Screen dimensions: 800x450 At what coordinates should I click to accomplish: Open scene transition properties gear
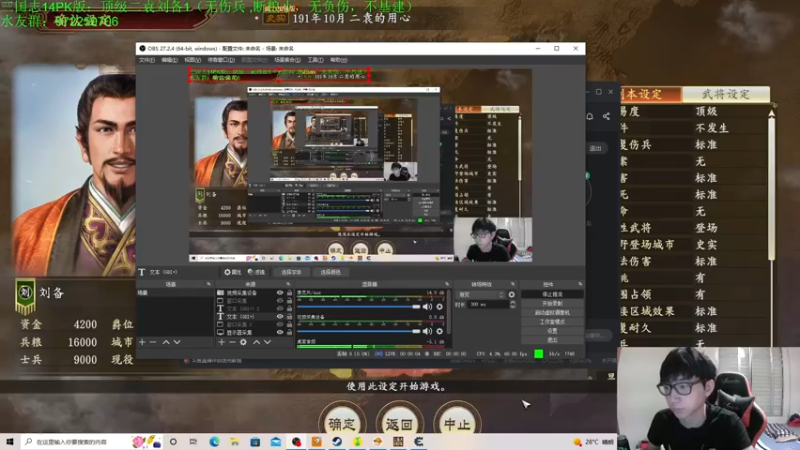pyautogui.click(x=512, y=294)
